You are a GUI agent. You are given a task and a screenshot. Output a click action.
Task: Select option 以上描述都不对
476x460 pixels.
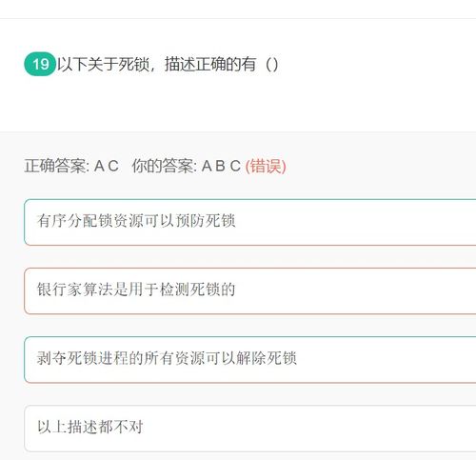pos(250,429)
